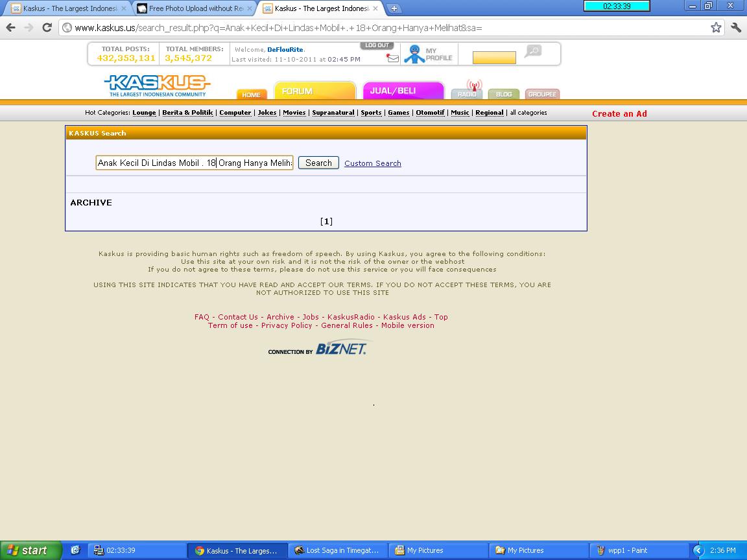747x560 pixels.
Task: Open the JUAL/BELI navigation tab
Action: click(x=403, y=91)
